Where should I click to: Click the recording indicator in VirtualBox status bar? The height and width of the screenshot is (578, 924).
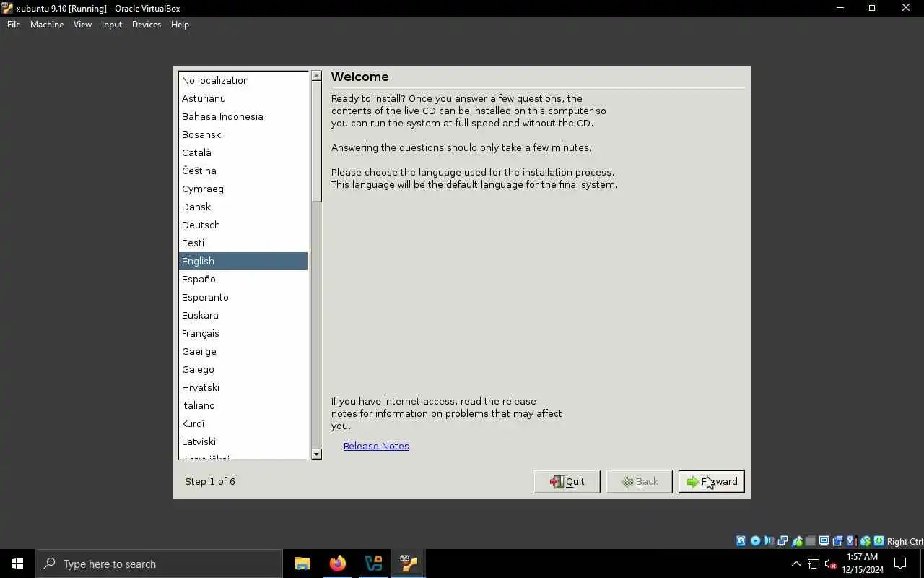pos(837,541)
